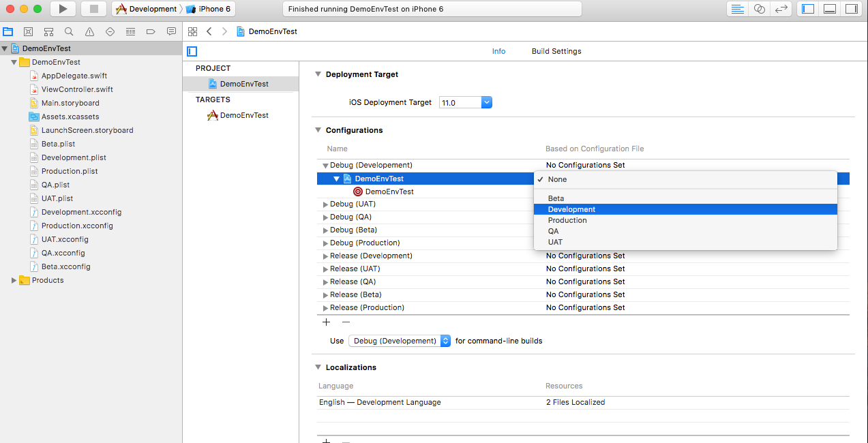This screenshot has width=868, height=443.
Task: Toggle the Debug area panel
Action: coord(830,9)
